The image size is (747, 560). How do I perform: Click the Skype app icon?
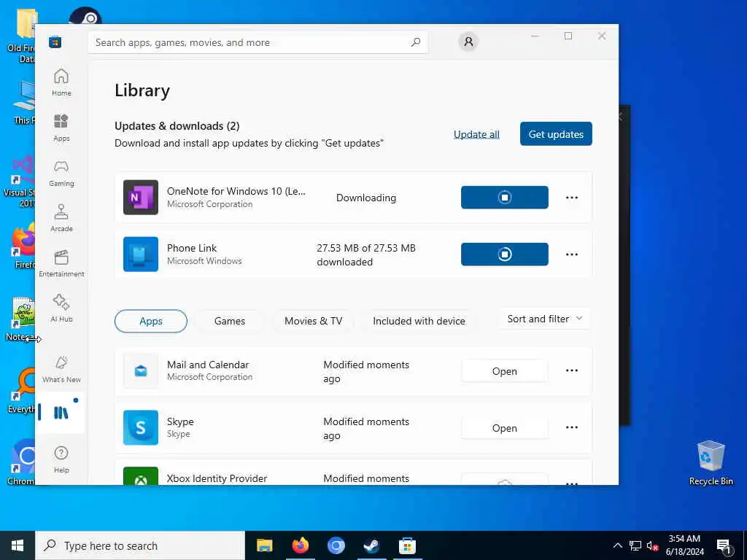click(141, 427)
